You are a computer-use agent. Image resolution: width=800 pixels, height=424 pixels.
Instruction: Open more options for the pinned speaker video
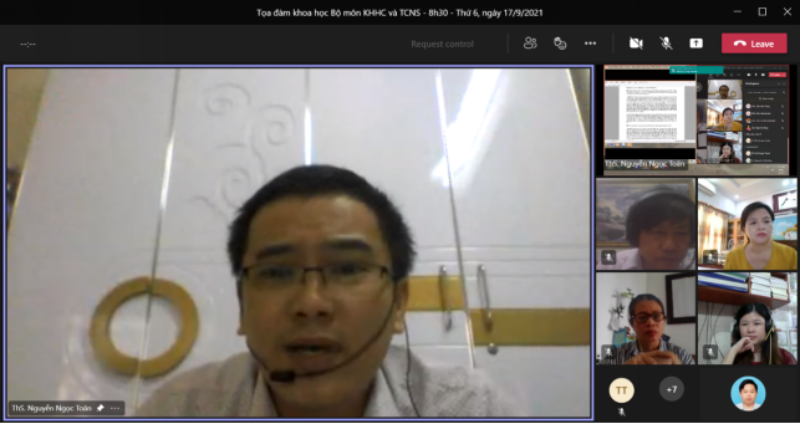pos(115,408)
